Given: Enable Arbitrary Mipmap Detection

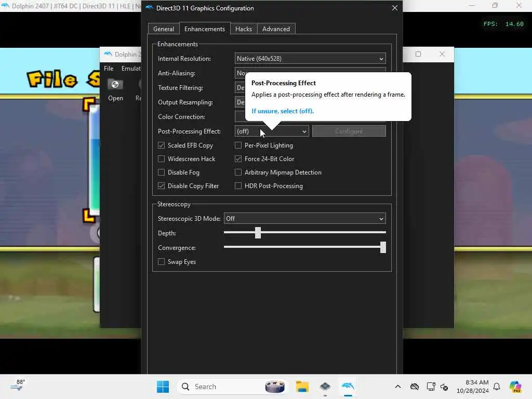Looking at the screenshot, I should point(238,172).
